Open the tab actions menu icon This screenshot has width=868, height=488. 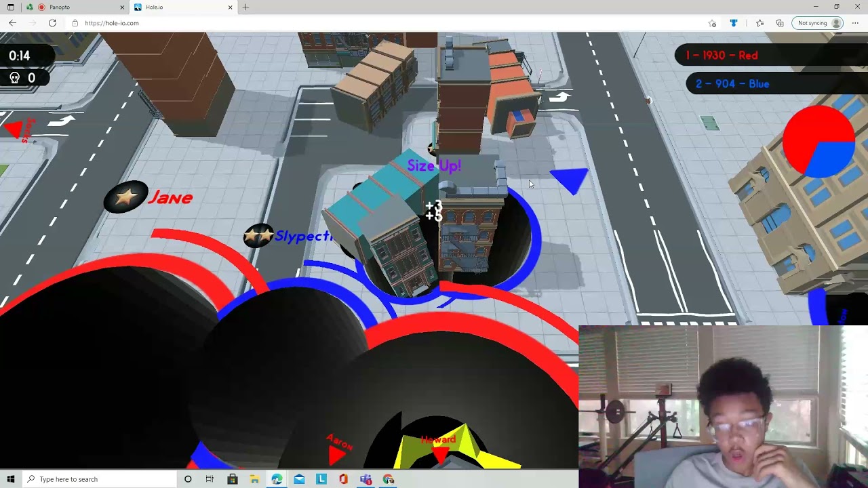point(11,7)
